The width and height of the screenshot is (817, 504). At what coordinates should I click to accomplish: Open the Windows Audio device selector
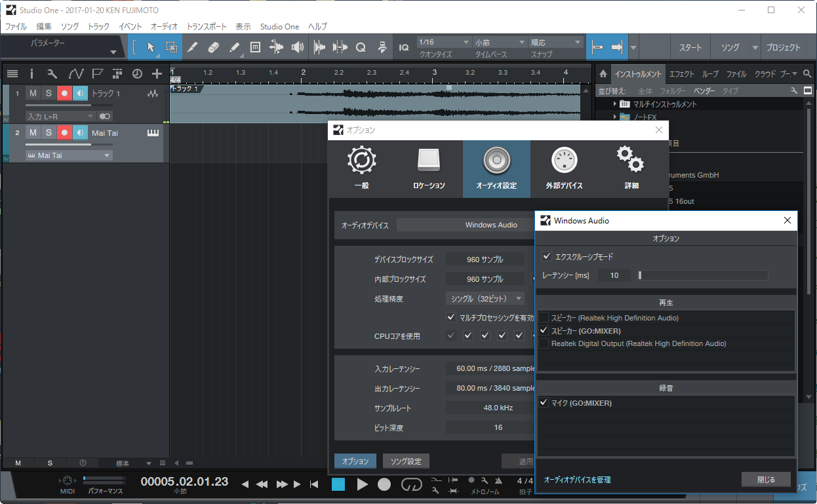465,225
